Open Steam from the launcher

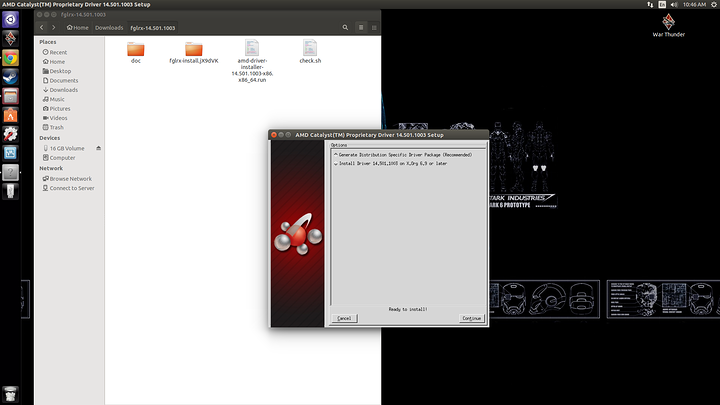[10, 77]
